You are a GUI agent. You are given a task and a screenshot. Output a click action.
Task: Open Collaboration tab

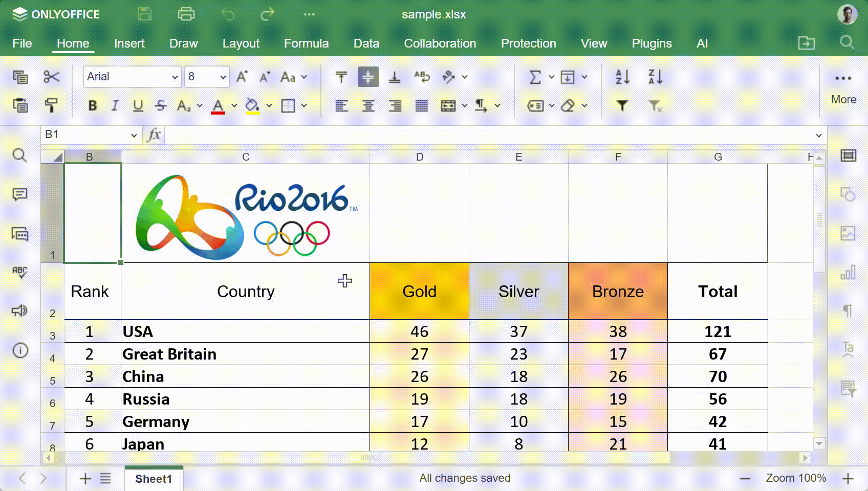[440, 43]
